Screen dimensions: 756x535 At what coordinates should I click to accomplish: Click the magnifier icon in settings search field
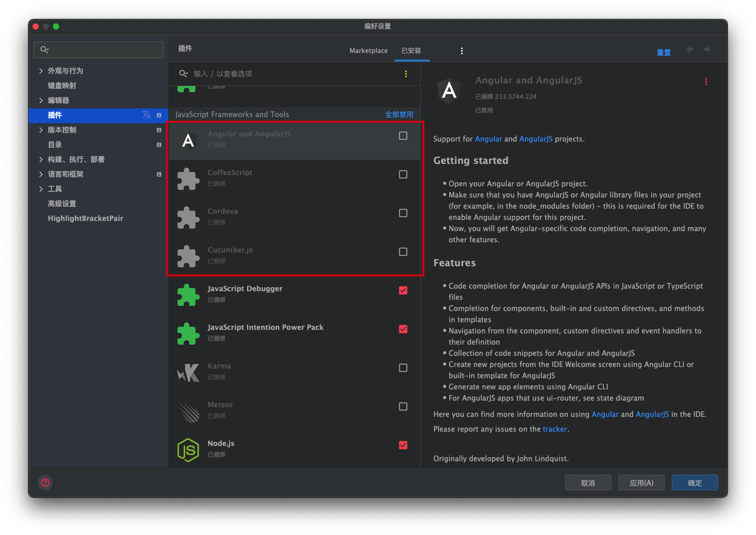(44, 49)
